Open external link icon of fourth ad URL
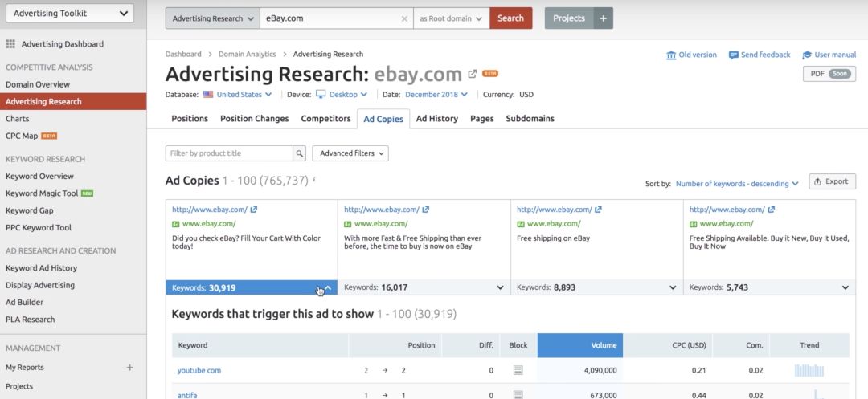 tap(771, 210)
